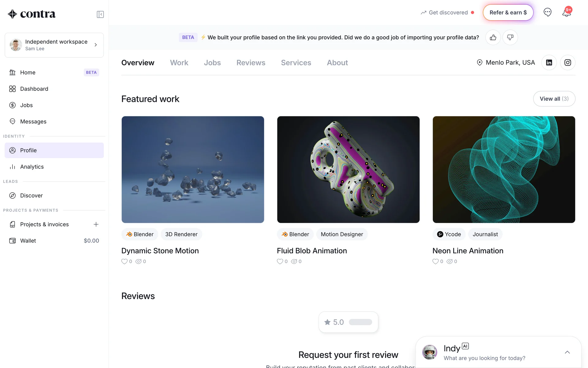588x368 pixels.
Task: Collapse the left sidebar panel
Action: click(100, 14)
